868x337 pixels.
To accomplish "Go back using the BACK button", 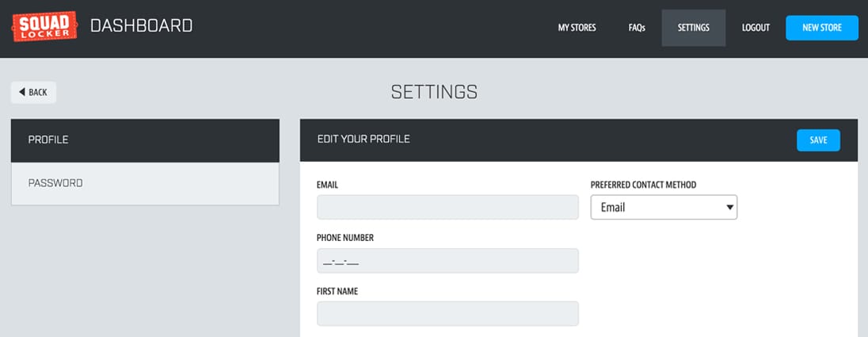I will click(x=33, y=93).
